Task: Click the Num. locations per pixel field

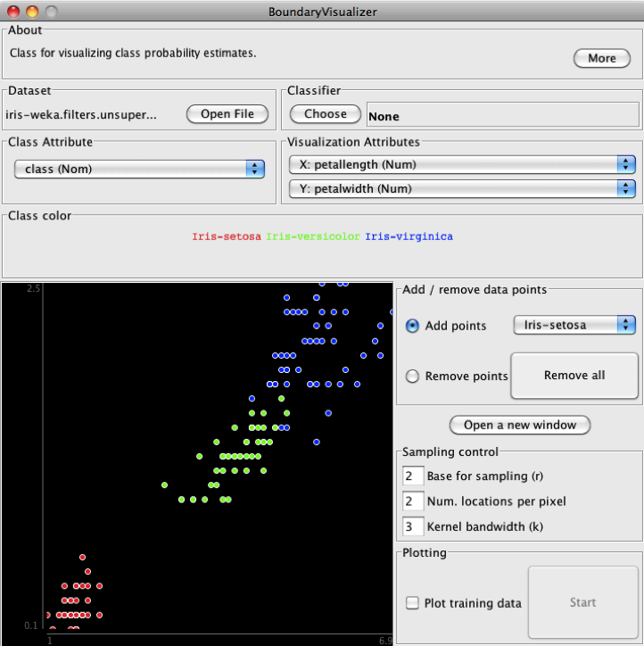Action: [413, 501]
